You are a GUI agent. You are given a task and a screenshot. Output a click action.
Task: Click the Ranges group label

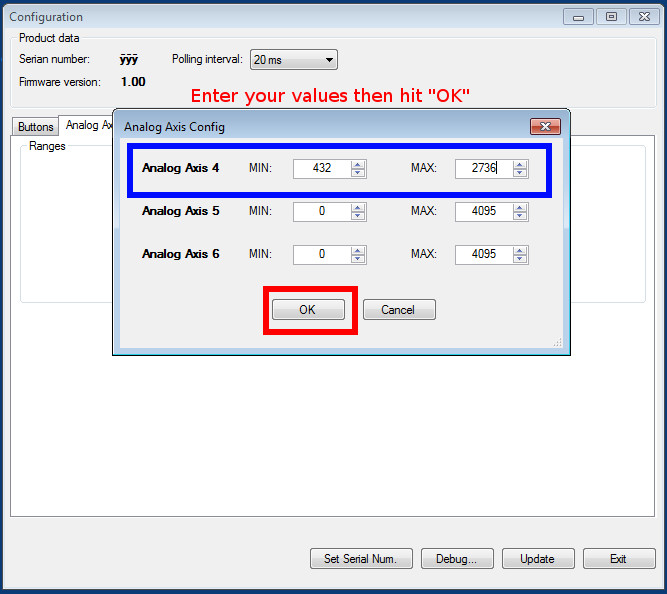pyautogui.click(x=47, y=146)
